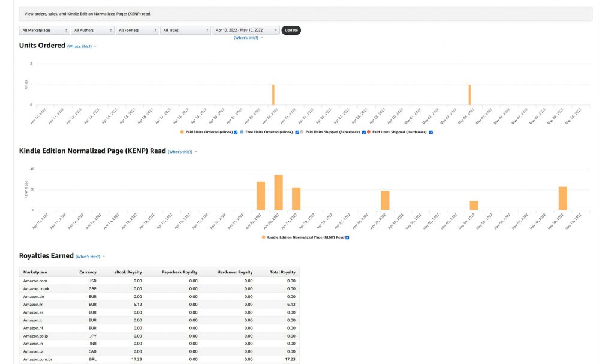Click gray Paid Units Shipped (Paperback) legend dot
This screenshot has width=614, height=364.
[x=302, y=132]
